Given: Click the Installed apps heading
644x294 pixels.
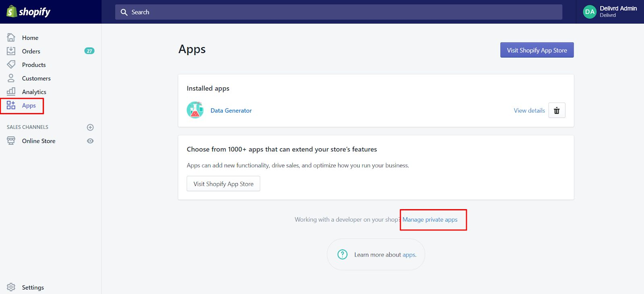Looking at the screenshot, I should pos(208,88).
